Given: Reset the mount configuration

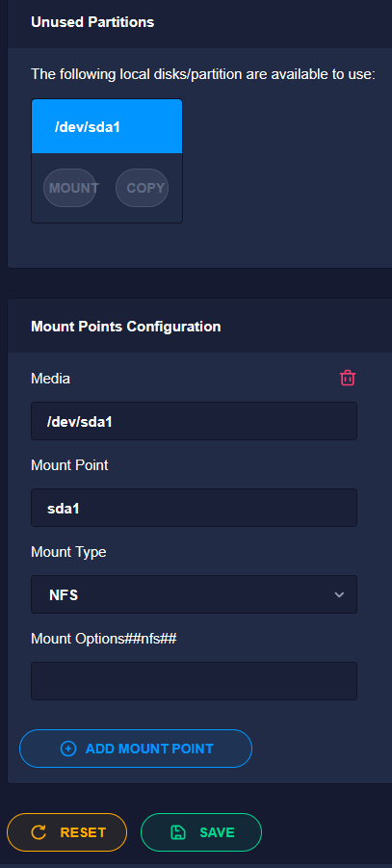Looking at the screenshot, I should 67,832.
